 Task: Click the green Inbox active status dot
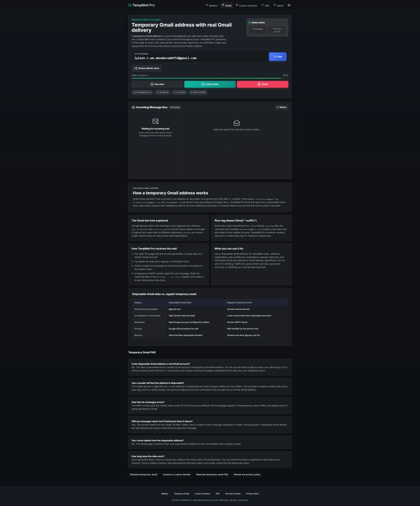click(250, 23)
